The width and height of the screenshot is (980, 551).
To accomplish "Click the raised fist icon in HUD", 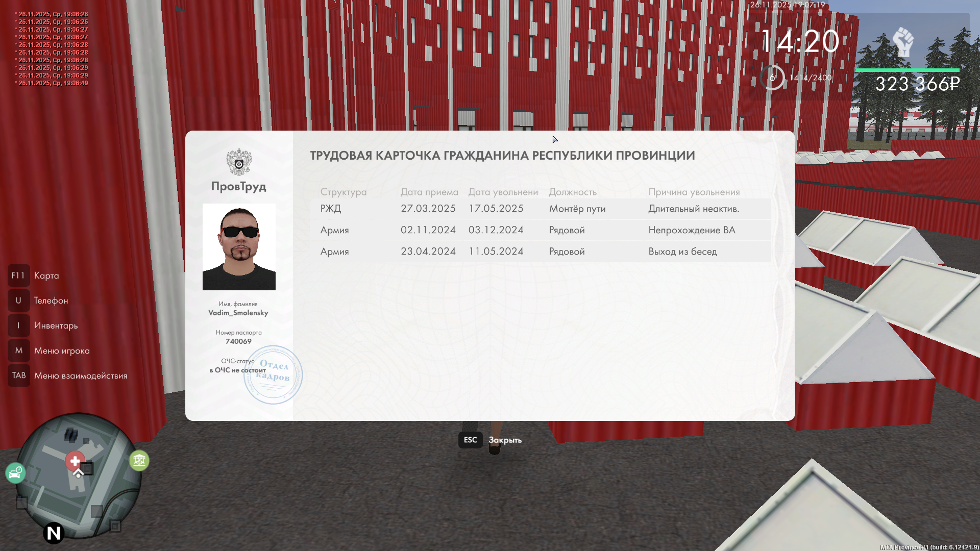I will [x=903, y=42].
